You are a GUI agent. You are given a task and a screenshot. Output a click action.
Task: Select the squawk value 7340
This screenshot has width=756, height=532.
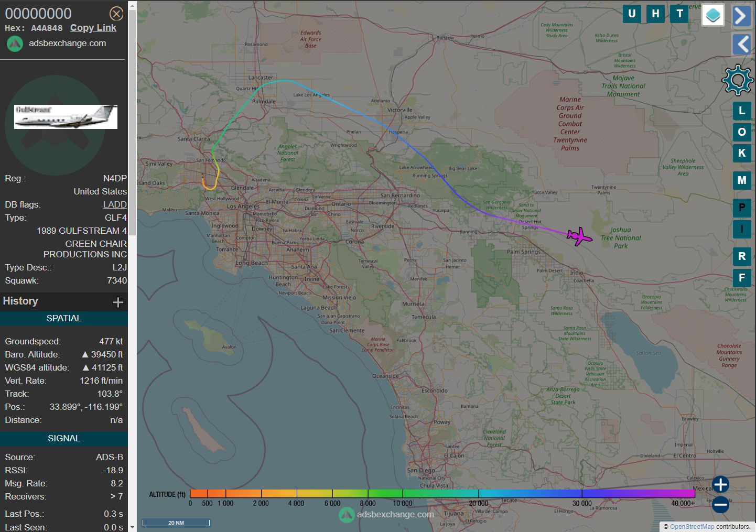[117, 280]
